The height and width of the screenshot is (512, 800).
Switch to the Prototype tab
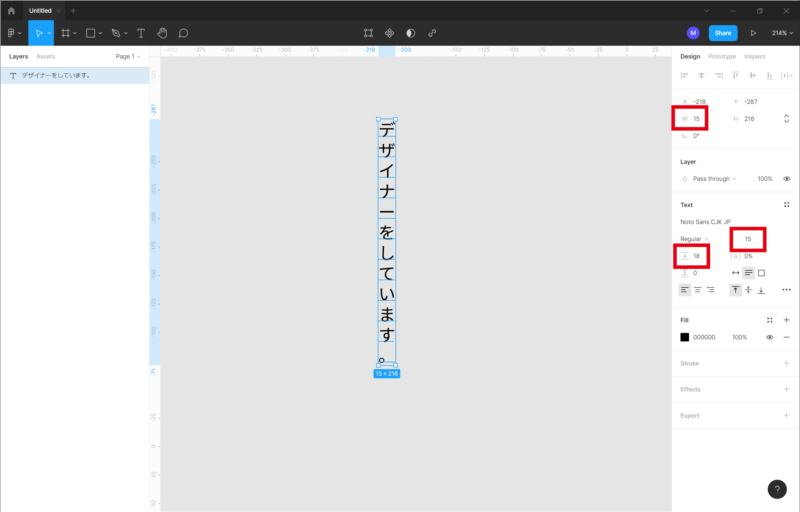[x=721, y=56]
